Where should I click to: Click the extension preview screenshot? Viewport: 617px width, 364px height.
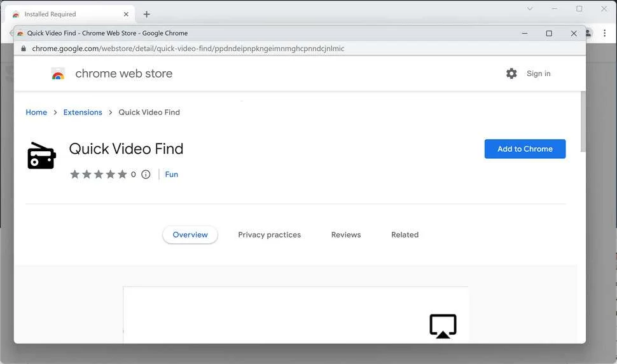296,314
